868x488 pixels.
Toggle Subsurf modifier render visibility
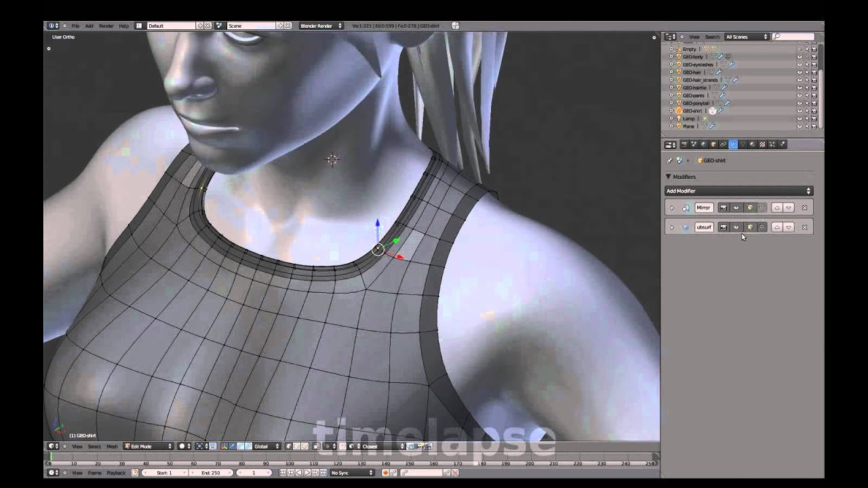pos(724,227)
